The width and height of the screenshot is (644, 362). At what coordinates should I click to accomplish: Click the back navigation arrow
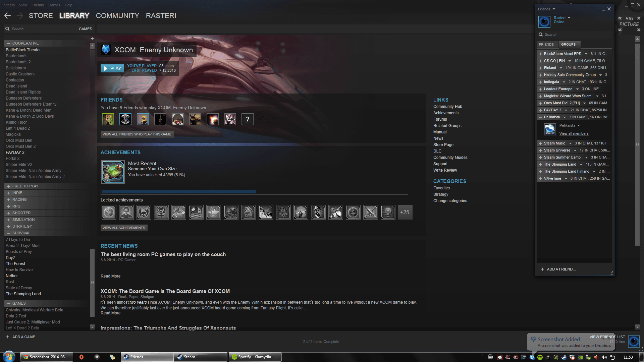(x=8, y=16)
